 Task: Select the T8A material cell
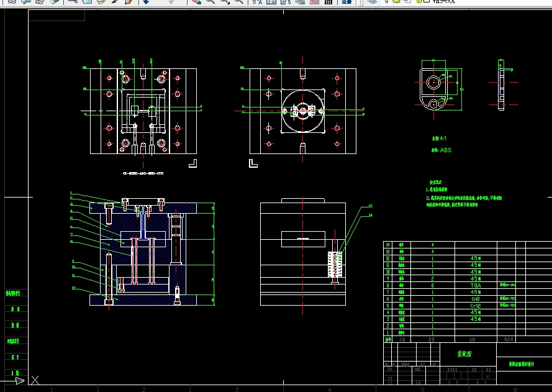point(476,285)
